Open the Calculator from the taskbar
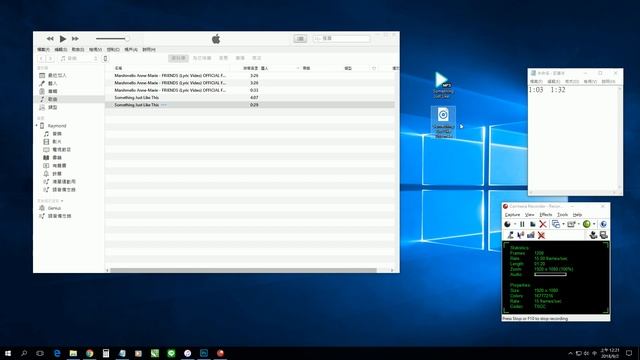 pos(106,353)
